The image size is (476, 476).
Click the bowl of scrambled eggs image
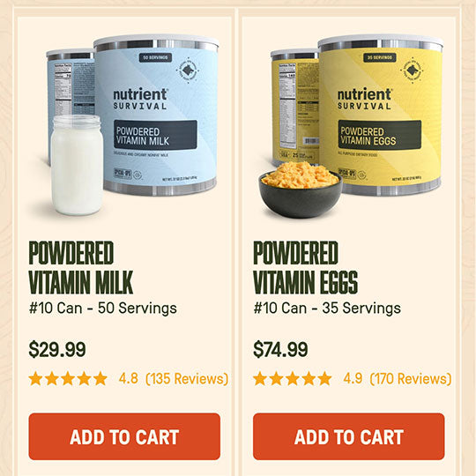click(301, 189)
